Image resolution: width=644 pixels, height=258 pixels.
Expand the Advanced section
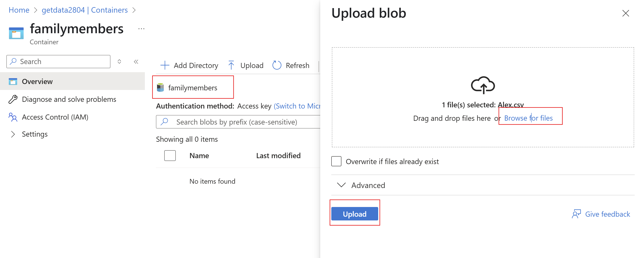361,185
